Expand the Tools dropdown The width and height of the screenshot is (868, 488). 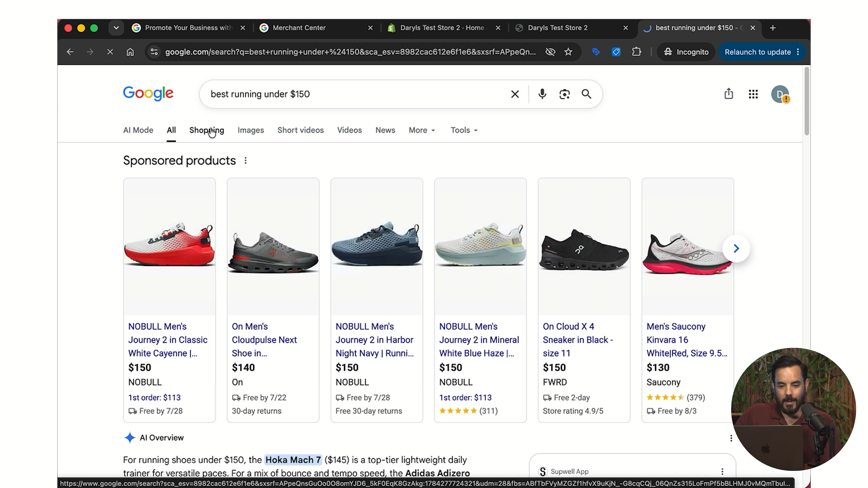tap(464, 130)
